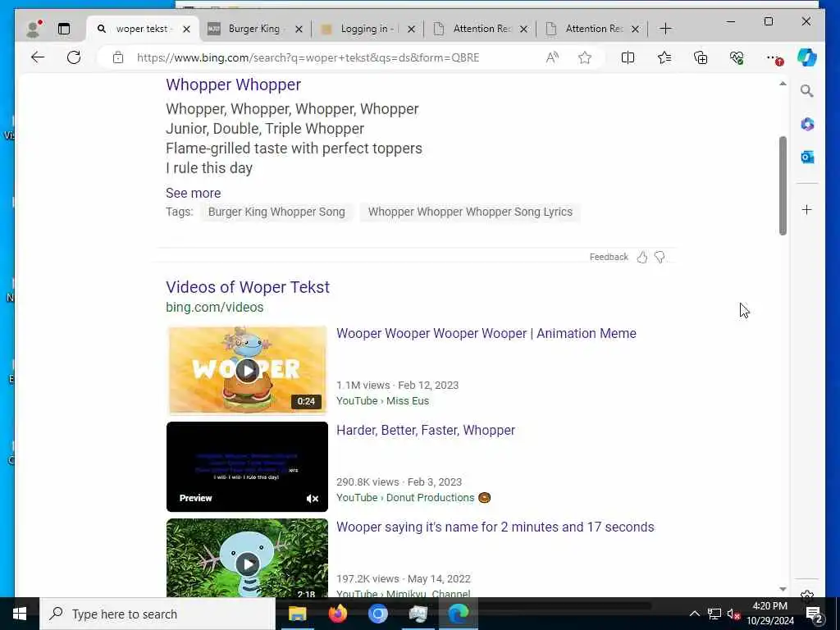Launch Firefox from taskbar
The height and width of the screenshot is (630, 840).
[x=337, y=614]
